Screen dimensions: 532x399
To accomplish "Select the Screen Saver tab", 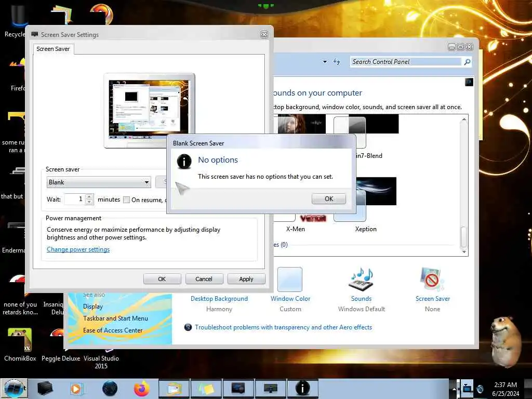I will pyautogui.click(x=53, y=49).
